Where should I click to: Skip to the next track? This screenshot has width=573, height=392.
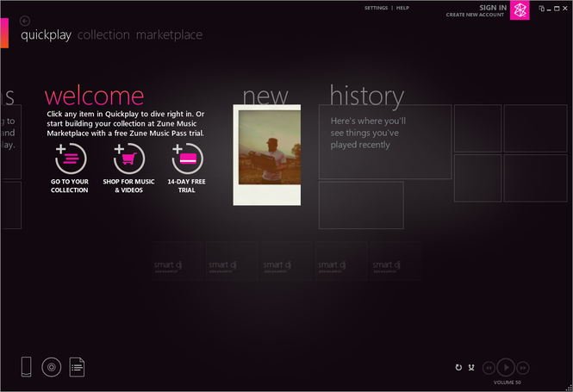click(523, 367)
